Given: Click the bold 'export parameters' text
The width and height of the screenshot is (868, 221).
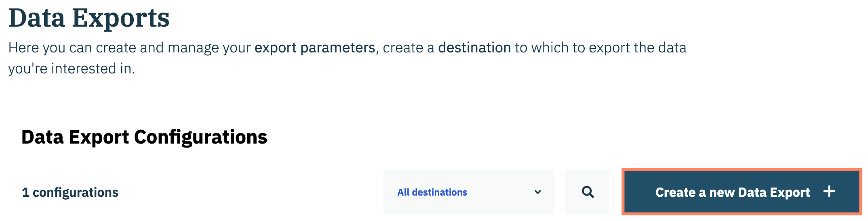Looking at the screenshot, I should coord(315,48).
